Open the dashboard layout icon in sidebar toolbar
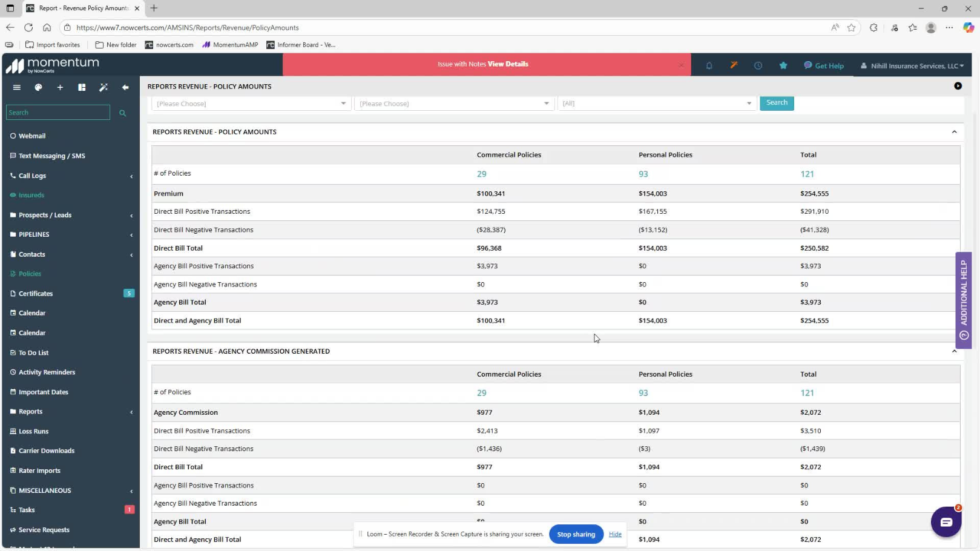Image resolution: width=980 pixels, height=551 pixels. coord(82,87)
